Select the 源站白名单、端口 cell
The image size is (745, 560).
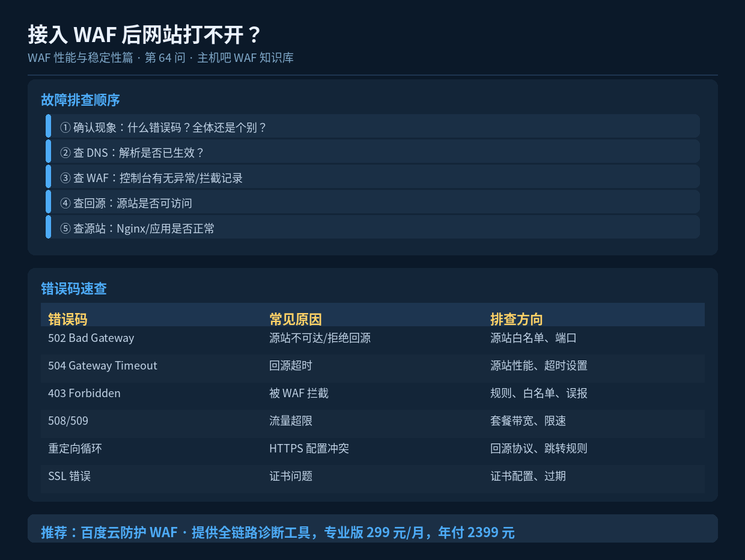534,338
